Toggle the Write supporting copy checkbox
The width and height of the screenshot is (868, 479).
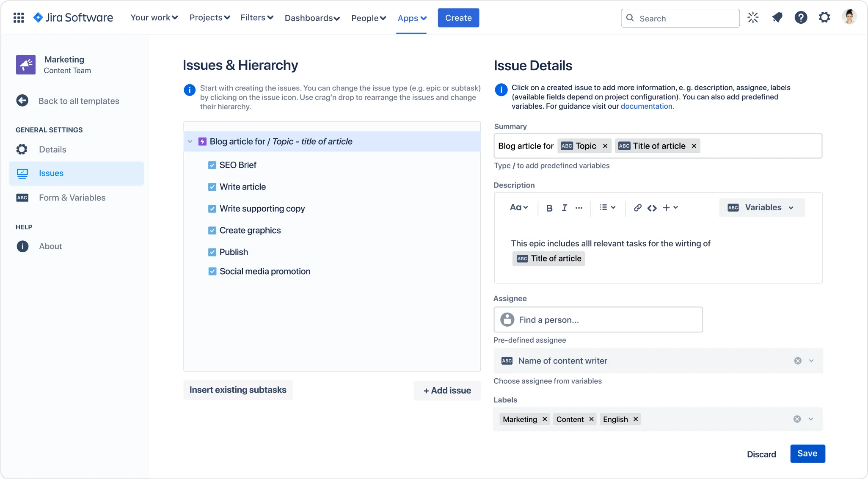coord(212,209)
